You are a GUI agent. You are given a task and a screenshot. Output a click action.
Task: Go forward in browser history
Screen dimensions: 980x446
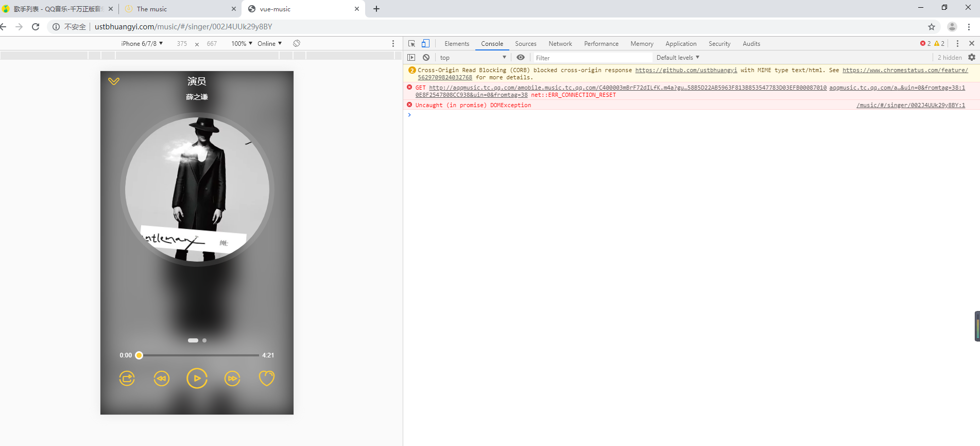click(19, 27)
